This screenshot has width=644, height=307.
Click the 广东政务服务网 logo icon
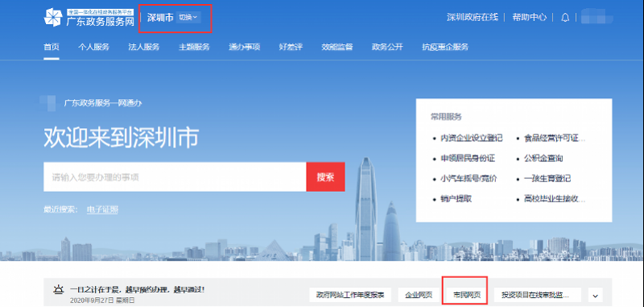tap(52, 17)
